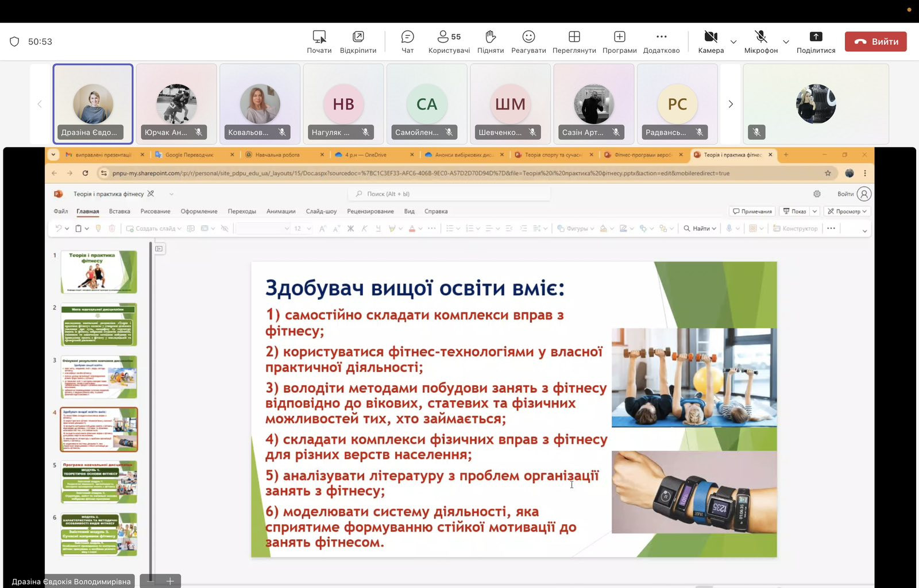The image size is (919, 588).
Task: Open the meeting chat (Чат)
Action: (407, 42)
